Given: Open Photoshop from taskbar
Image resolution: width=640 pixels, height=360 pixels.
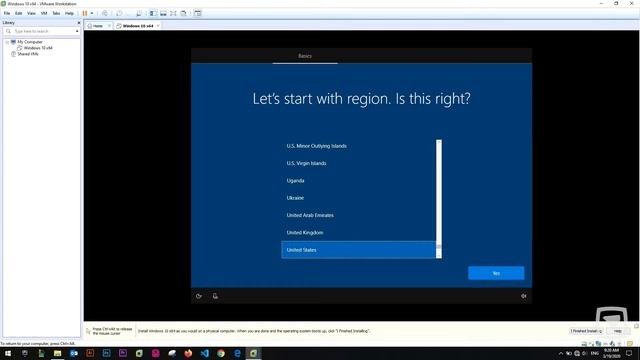Looking at the screenshot, I should click(x=107, y=353).
